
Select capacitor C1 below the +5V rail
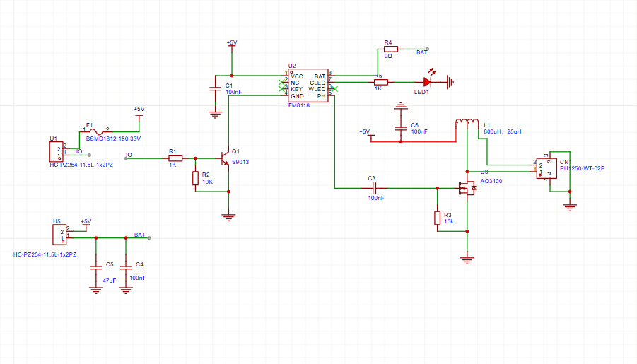click(x=215, y=89)
